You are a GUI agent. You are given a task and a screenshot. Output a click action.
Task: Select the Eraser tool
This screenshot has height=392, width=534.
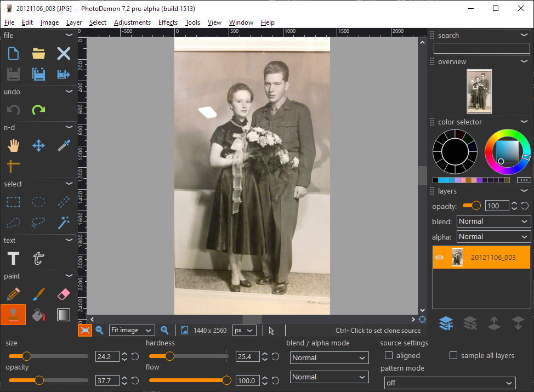point(64,294)
